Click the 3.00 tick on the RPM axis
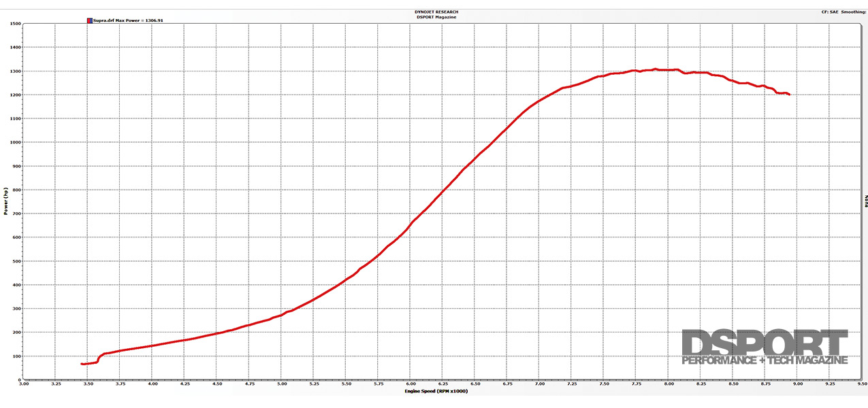 click(24, 385)
